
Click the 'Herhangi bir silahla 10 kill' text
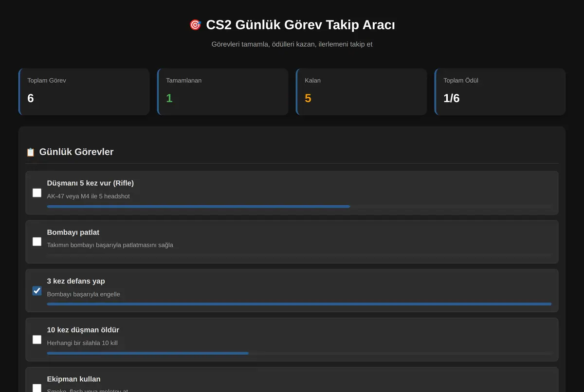[82, 343]
